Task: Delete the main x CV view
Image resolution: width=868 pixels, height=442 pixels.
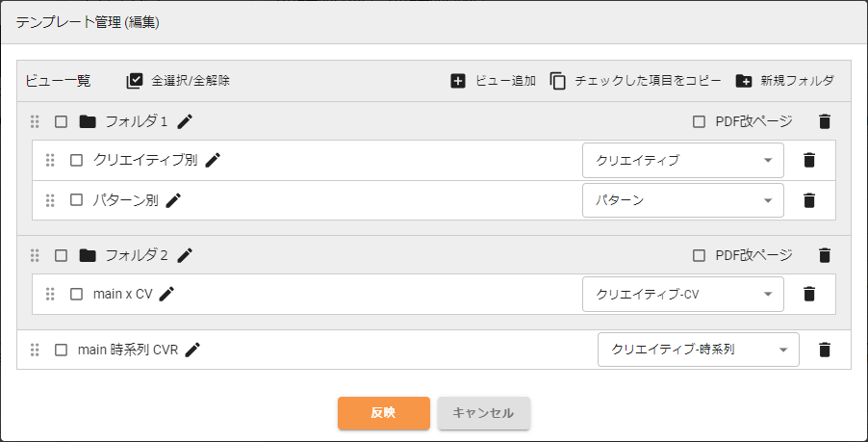Action: (808, 294)
